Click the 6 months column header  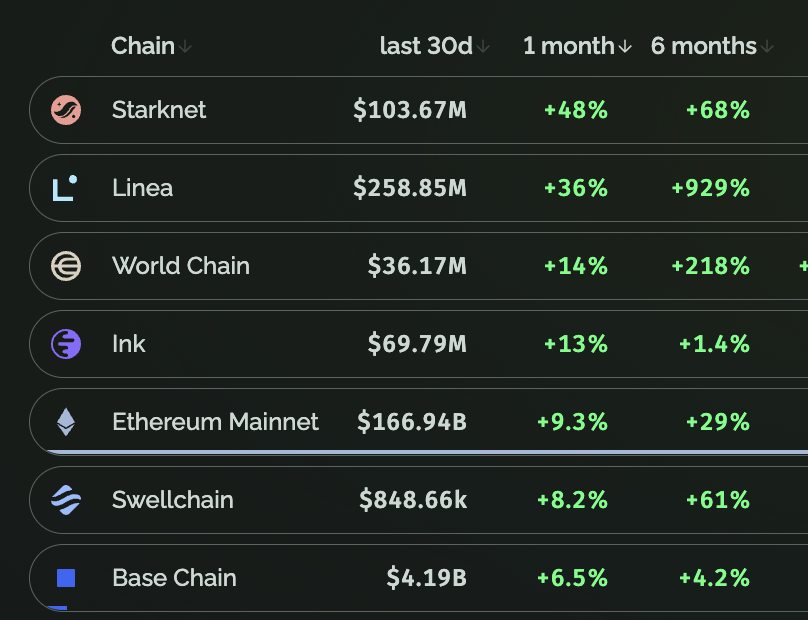704,46
